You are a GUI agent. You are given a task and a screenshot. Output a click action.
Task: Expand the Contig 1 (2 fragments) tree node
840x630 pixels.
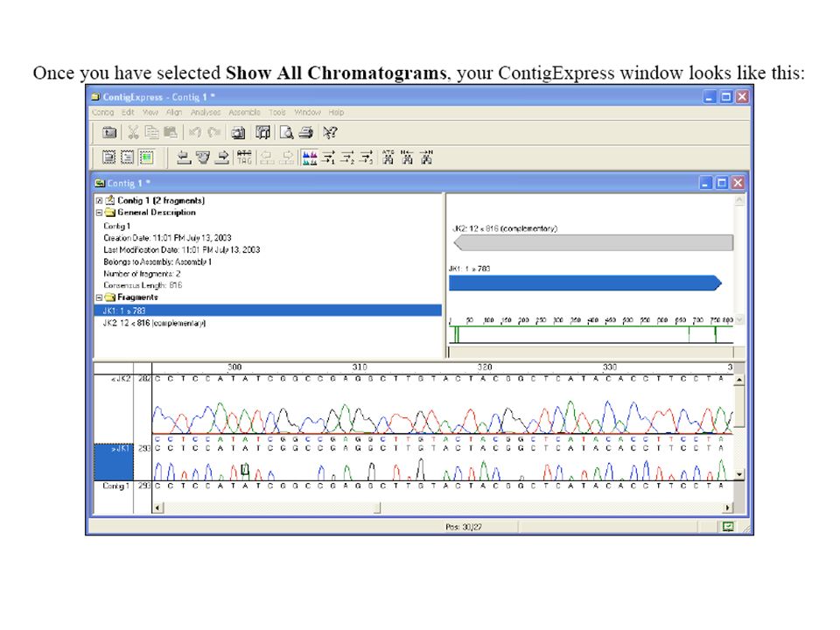(99, 201)
